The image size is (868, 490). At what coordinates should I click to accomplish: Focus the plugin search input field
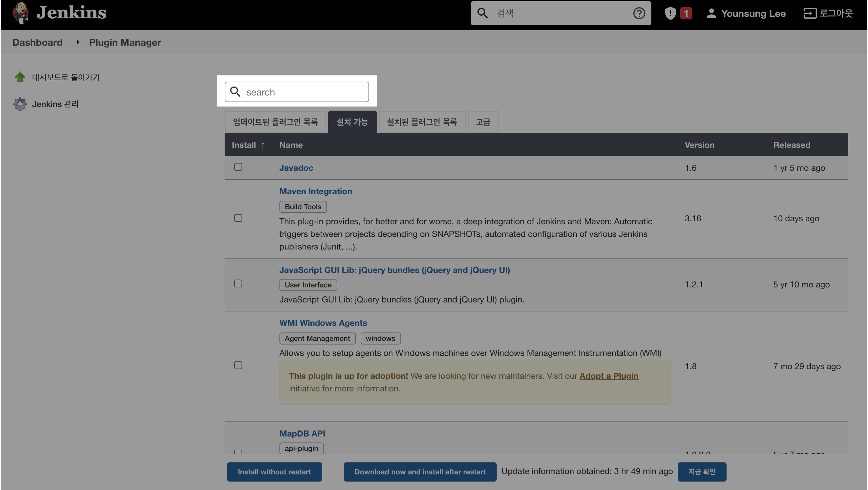pyautogui.click(x=303, y=92)
